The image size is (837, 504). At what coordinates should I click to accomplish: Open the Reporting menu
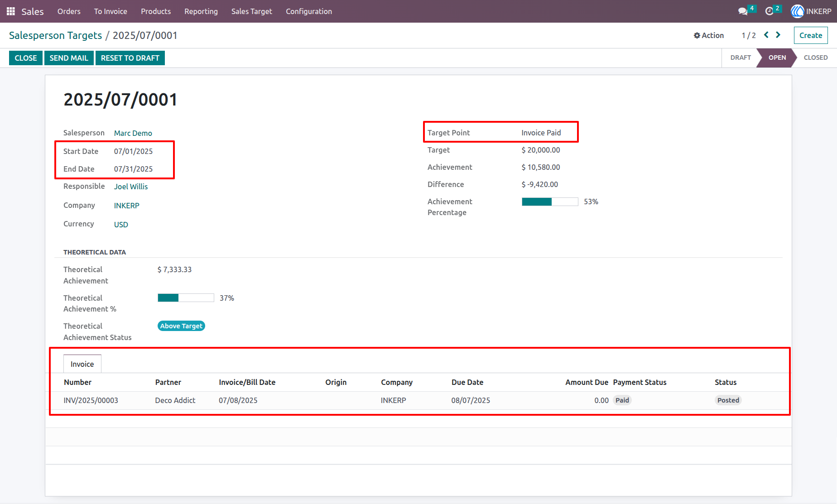click(201, 11)
